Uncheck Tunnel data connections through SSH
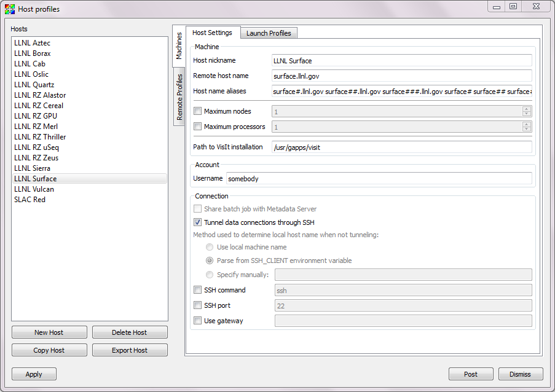Viewport: 555px width, 392px height. 197,222
